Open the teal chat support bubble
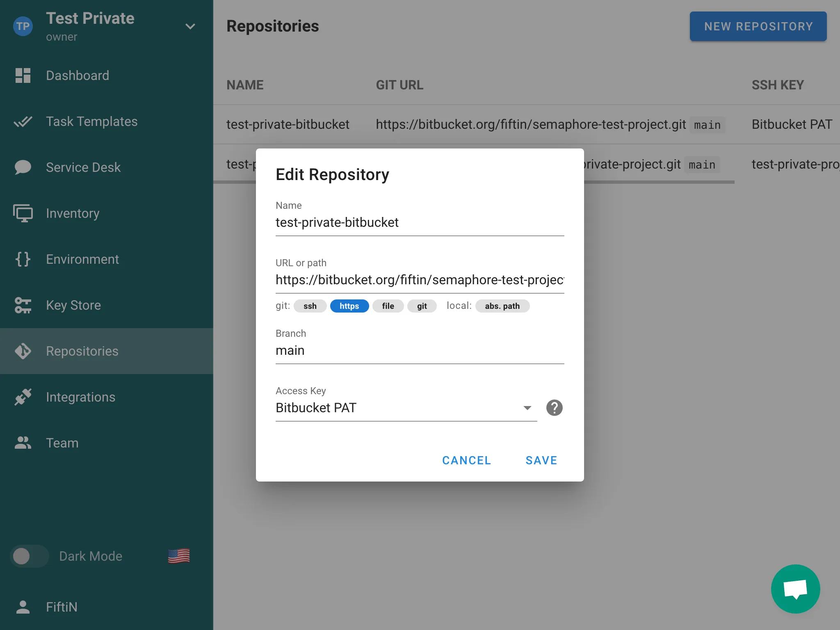The height and width of the screenshot is (630, 840). coord(795,589)
